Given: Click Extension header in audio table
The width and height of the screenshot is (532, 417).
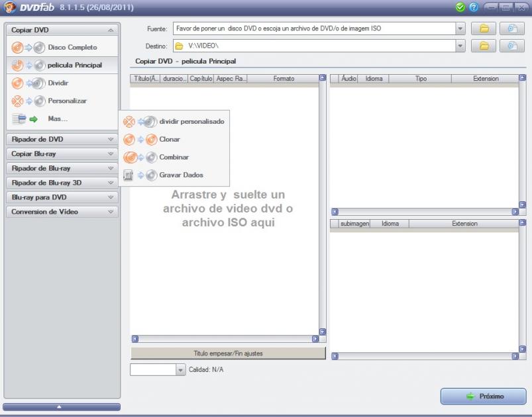Looking at the screenshot, I should pos(486,79).
